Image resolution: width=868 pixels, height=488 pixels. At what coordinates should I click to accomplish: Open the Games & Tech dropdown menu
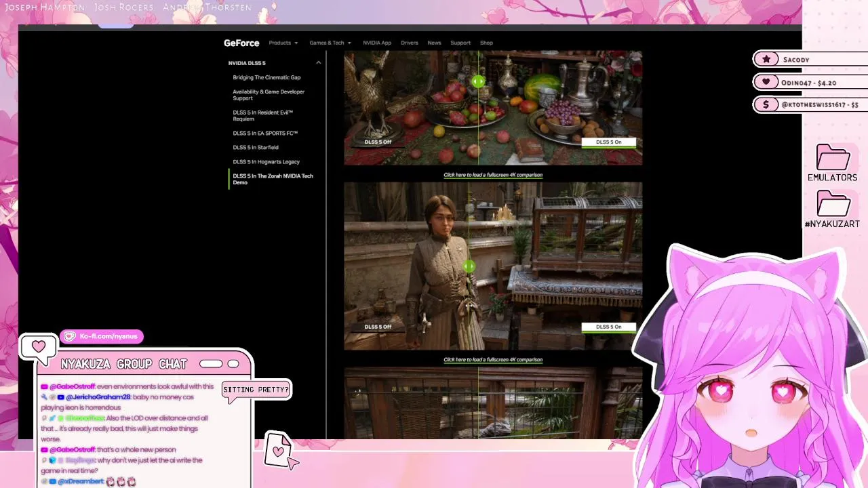[x=330, y=43]
